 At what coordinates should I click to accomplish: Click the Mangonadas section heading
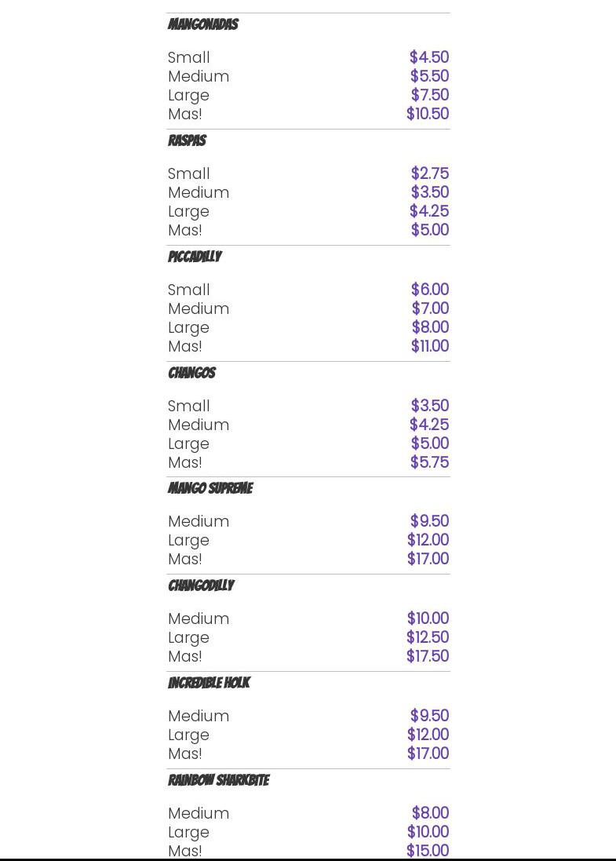coord(202,25)
